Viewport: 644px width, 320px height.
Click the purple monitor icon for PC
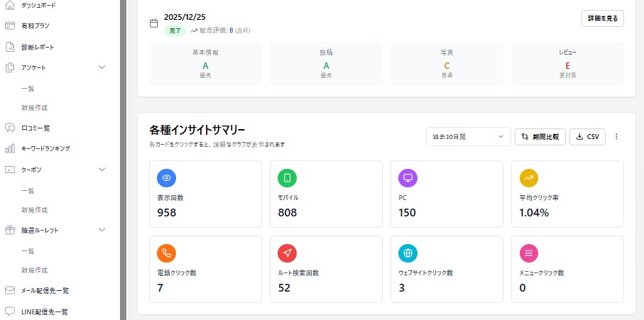pos(408,177)
